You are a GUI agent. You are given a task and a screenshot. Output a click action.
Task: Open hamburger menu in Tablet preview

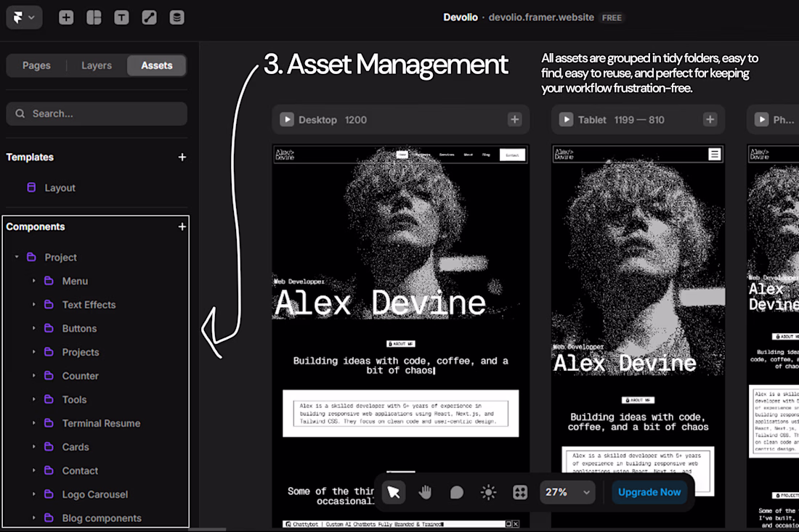click(x=715, y=155)
